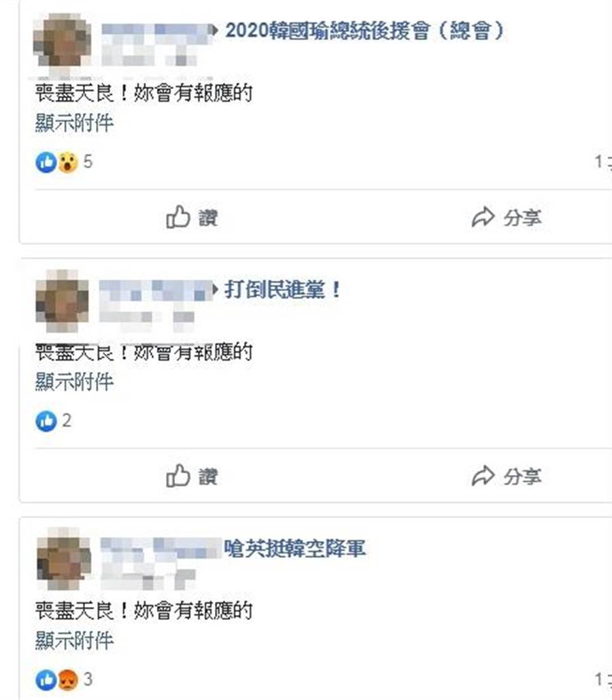The image size is (612, 700).
Task: Expand 顯示附件 in the second post
Action: click(75, 381)
